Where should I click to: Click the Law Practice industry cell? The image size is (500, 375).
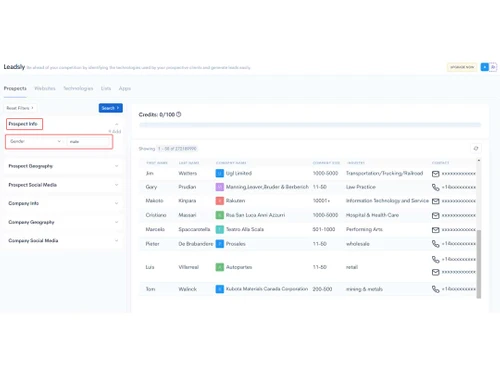tap(361, 187)
